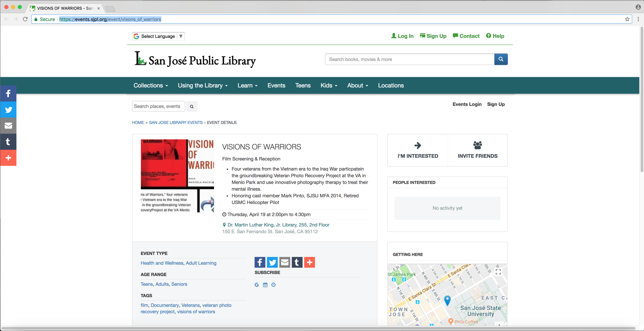Share on Tumblr from left sidebar
The image size is (644, 331).
click(x=8, y=142)
